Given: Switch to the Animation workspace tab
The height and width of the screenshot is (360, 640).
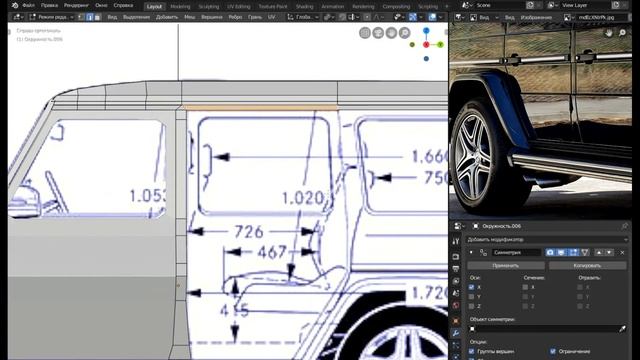Looking at the screenshot, I should tap(333, 7).
